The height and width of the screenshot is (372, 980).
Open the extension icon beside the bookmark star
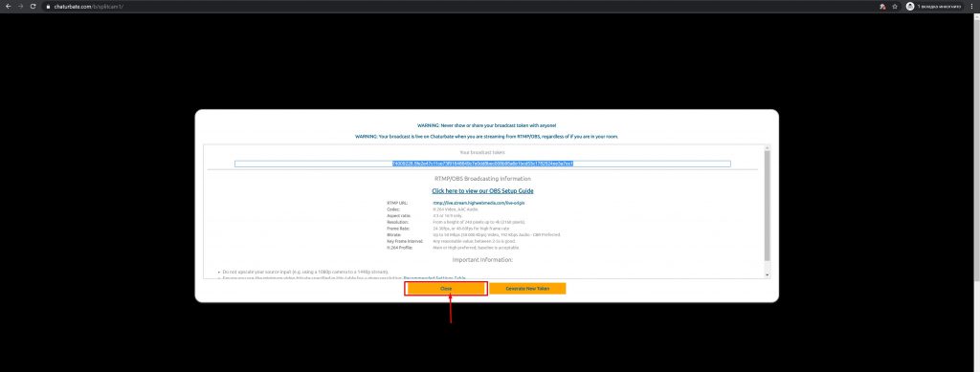click(x=882, y=7)
